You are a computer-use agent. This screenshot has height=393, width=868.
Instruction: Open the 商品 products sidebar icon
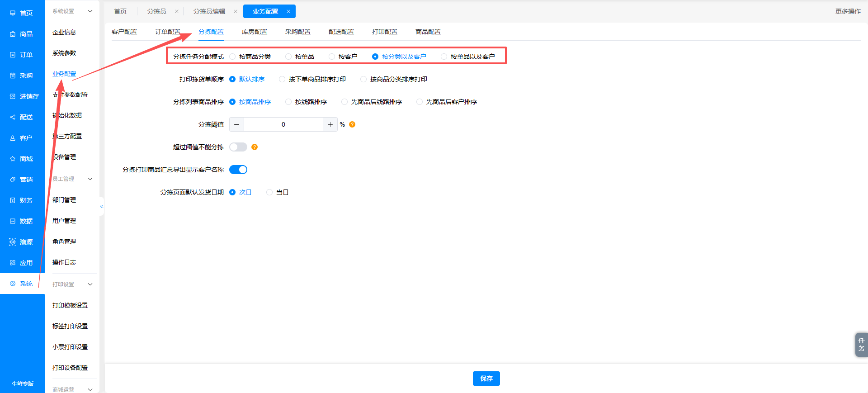click(x=13, y=34)
